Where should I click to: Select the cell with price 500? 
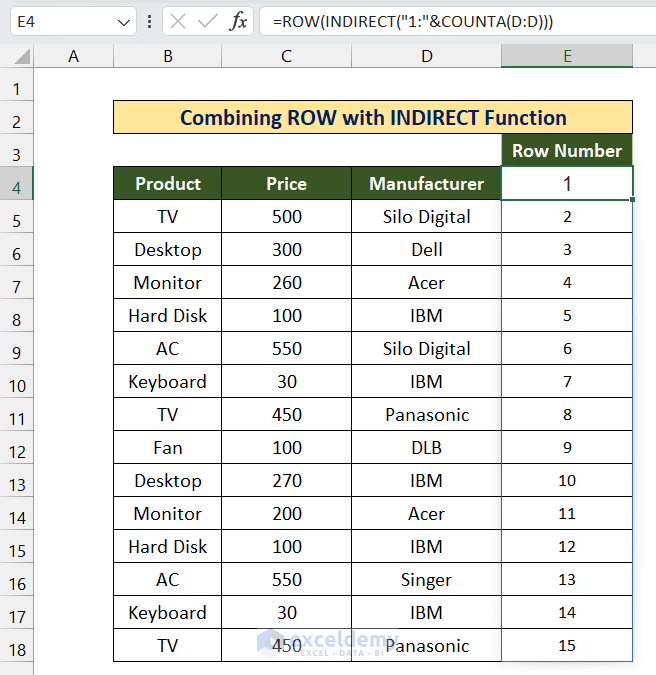point(287,217)
